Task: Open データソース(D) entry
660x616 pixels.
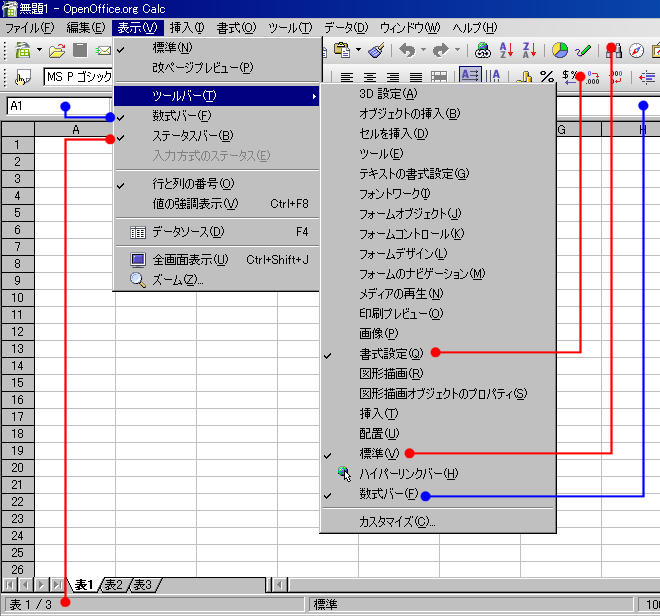Action: [x=216, y=232]
